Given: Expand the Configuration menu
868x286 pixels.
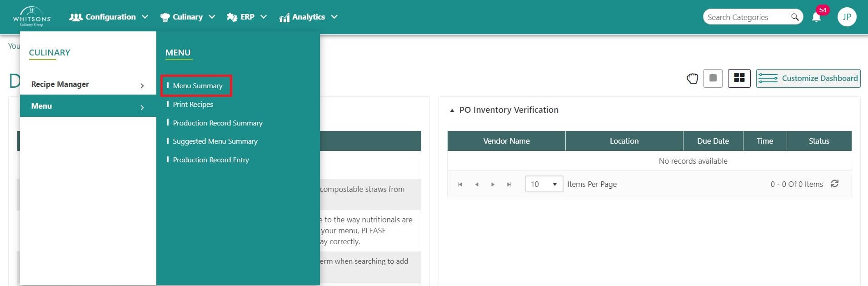Looking at the screenshot, I should click(109, 17).
